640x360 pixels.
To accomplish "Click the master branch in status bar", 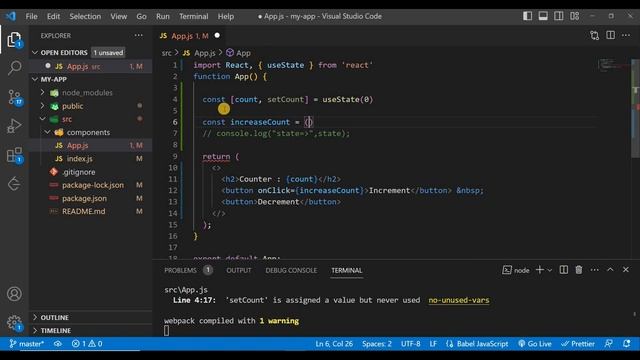I will [27, 344].
